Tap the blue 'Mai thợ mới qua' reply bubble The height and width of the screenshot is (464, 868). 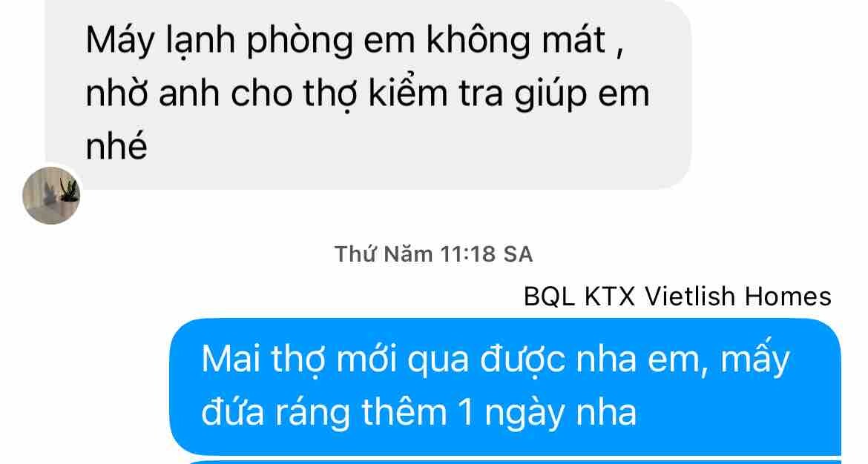[x=505, y=386]
